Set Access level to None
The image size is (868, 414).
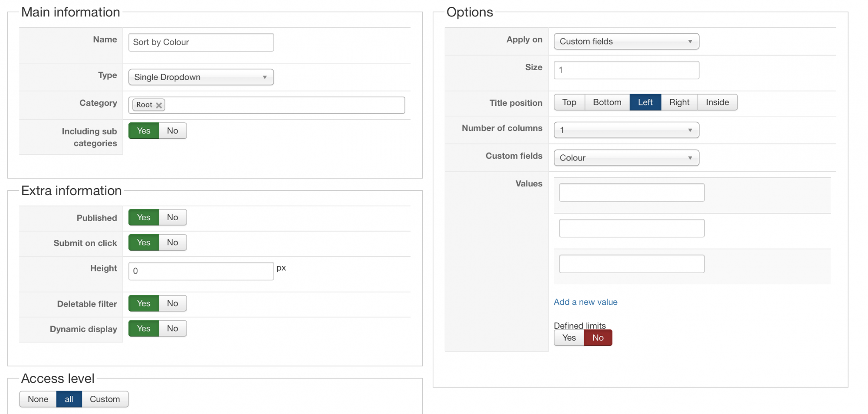point(38,399)
